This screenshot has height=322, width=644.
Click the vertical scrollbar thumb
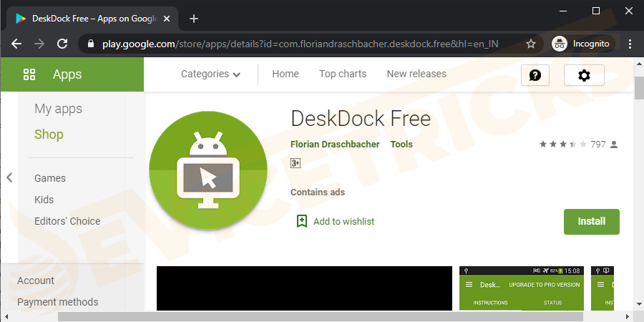tap(639, 88)
